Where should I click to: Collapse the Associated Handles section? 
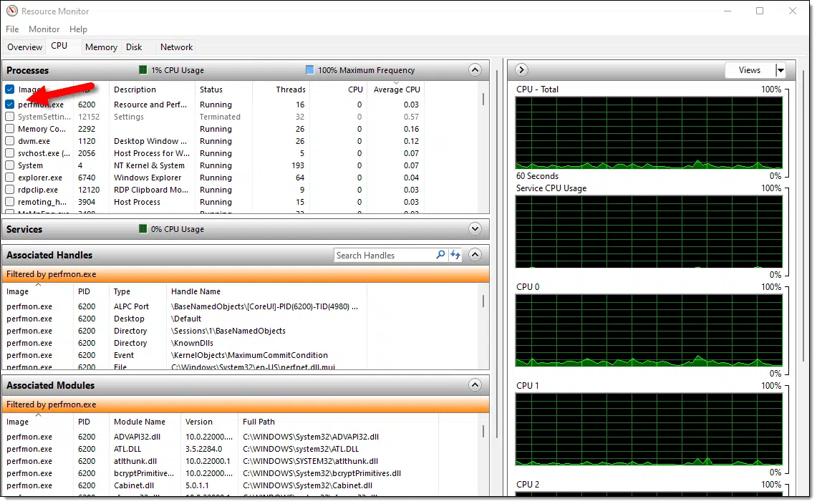pyautogui.click(x=475, y=255)
